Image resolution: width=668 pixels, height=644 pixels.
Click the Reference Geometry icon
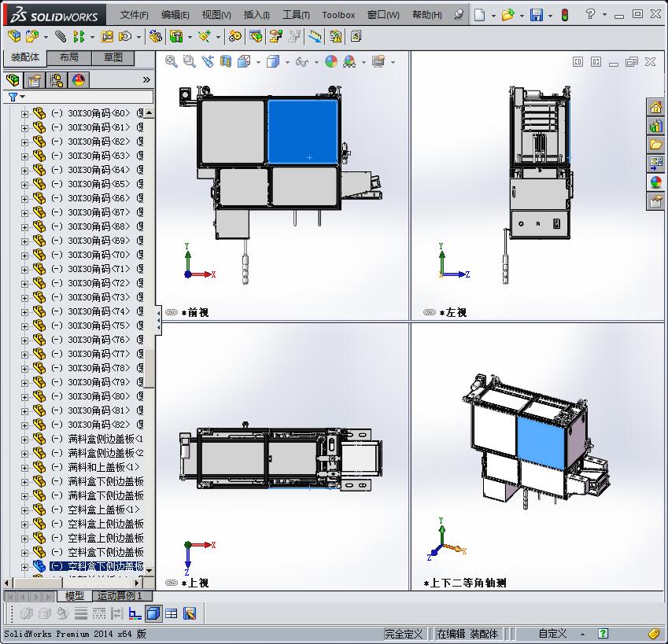(x=205, y=37)
